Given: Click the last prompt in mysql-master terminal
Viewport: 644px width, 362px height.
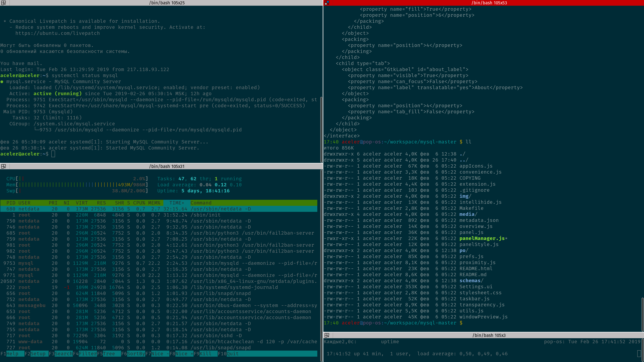Looking at the screenshot, I should 393,323.
